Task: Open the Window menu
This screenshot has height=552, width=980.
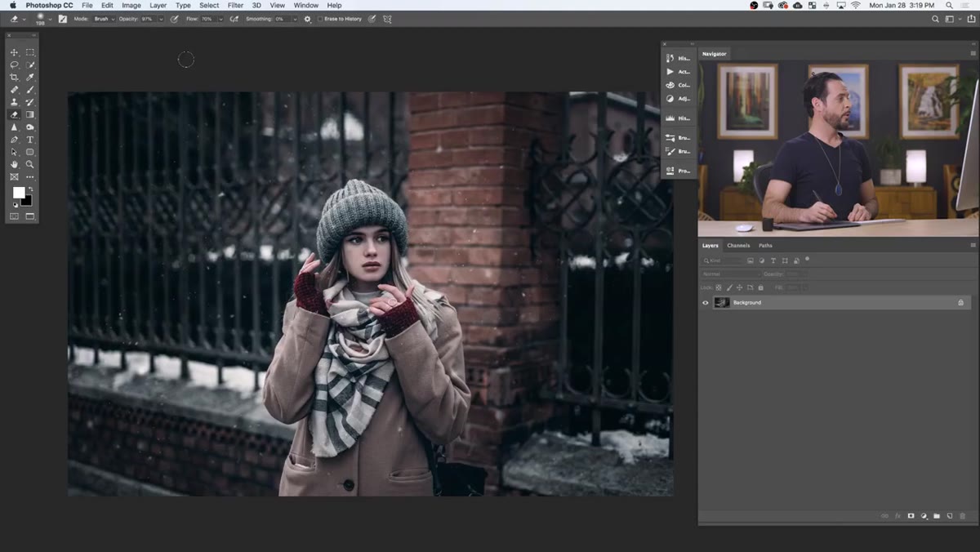Action: point(306,5)
